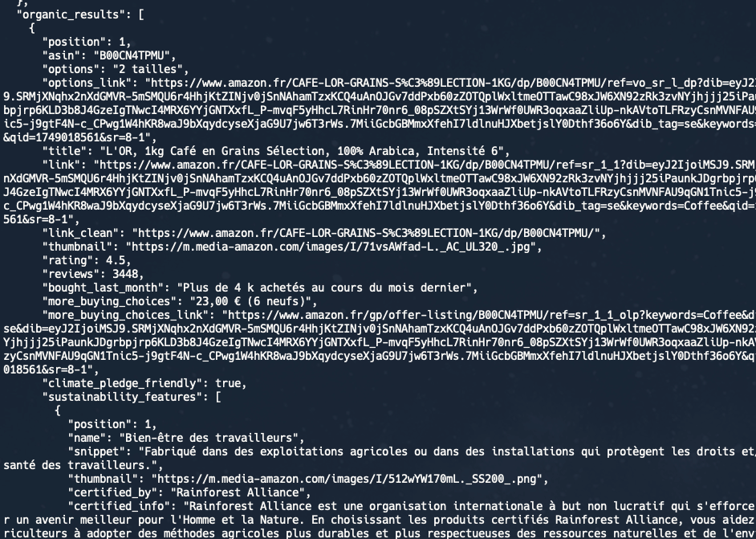Click the asin value "B00CN4TPMU"
This screenshot has height=539, width=756.
pos(132,55)
